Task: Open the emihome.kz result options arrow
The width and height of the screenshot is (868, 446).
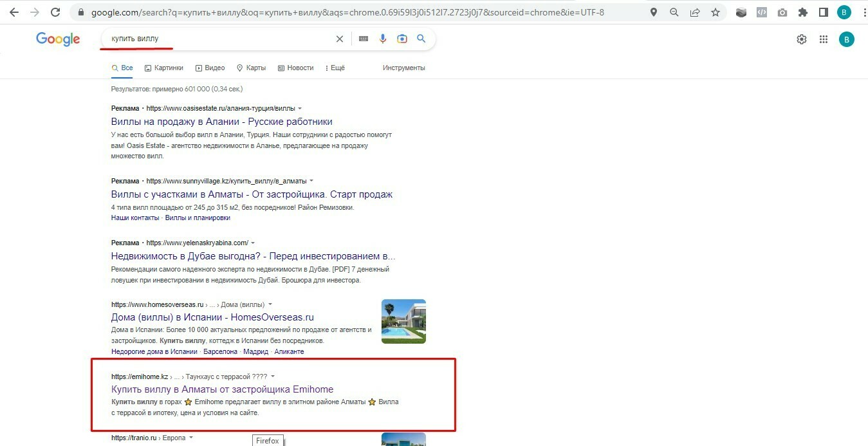Action: 273,376
